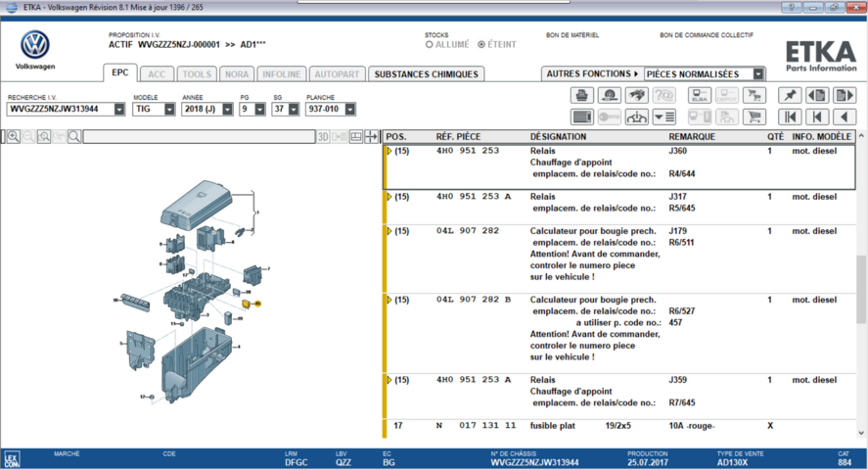Image resolution: width=868 pixels, height=470 pixels.
Task: Switch to the INFOLINE tab
Action: click(281, 74)
